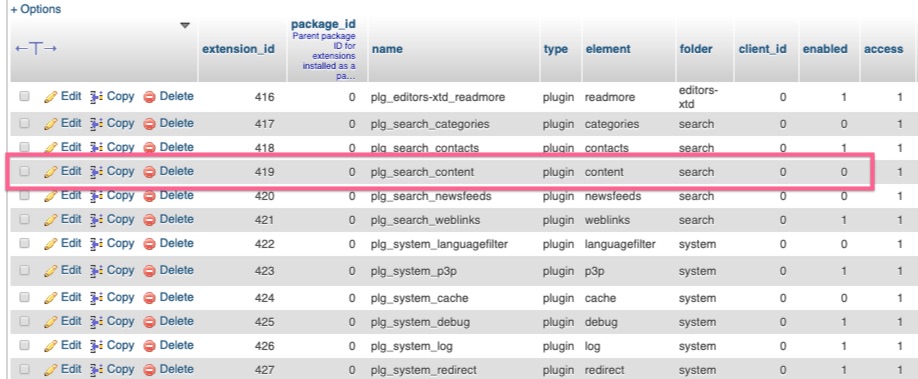Click the pencil icon in row 416

point(51,97)
